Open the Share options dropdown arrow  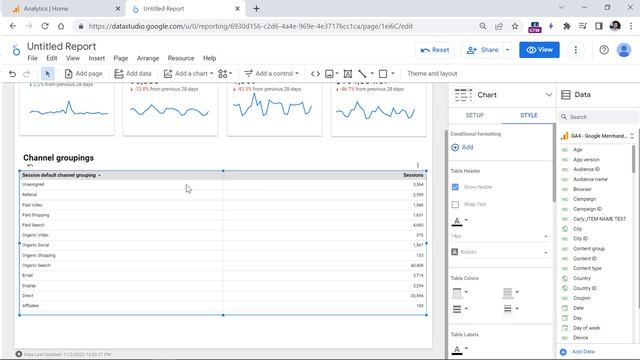pos(507,50)
